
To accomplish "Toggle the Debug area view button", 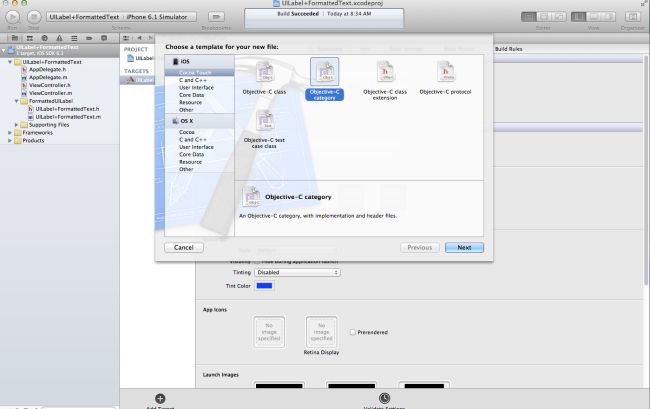I will pos(593,17).
